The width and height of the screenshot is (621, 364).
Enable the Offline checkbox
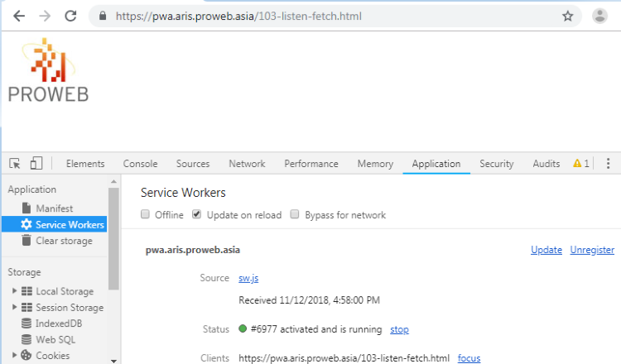(146, 214)
